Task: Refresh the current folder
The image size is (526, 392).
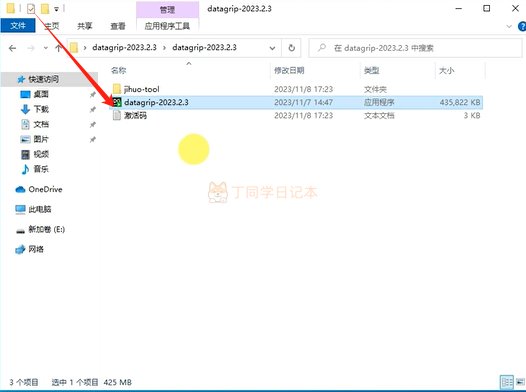Action: (292, 48)
